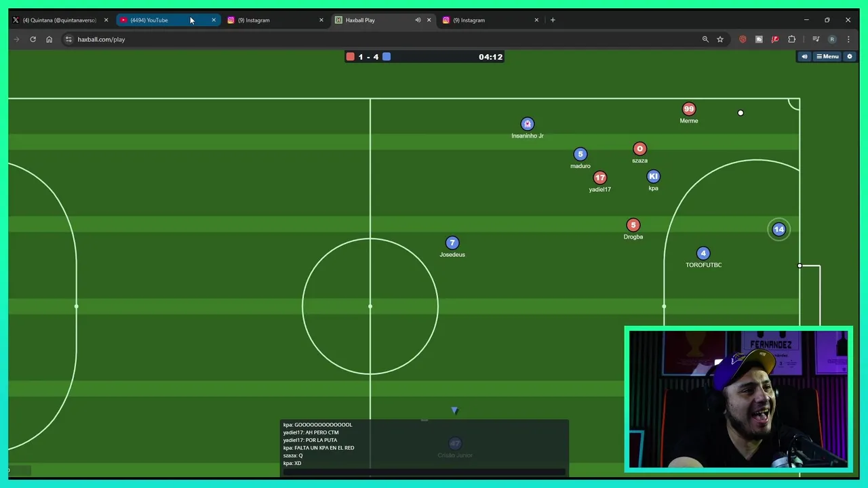Toggle the Haxball sound speaker button
The width and height of the screenshot is (868, 488).
[804, 56]
